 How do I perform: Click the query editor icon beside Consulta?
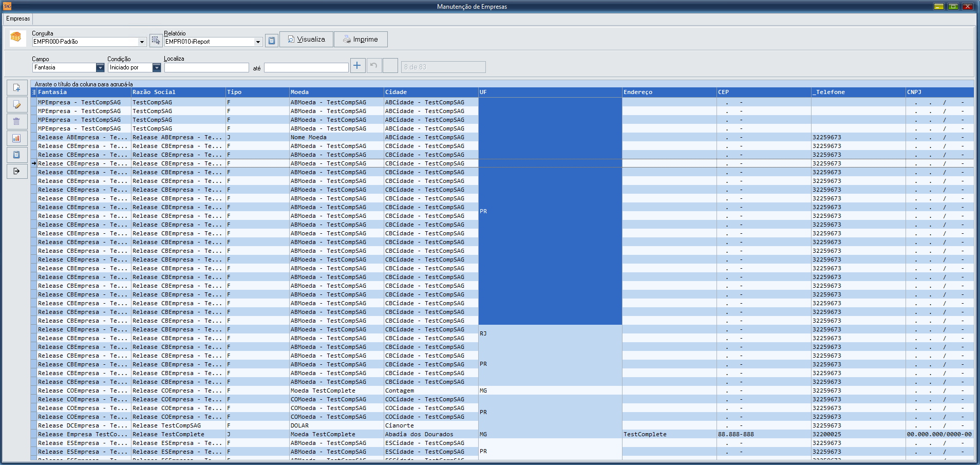pyautogui.click(x=156, y=41)
